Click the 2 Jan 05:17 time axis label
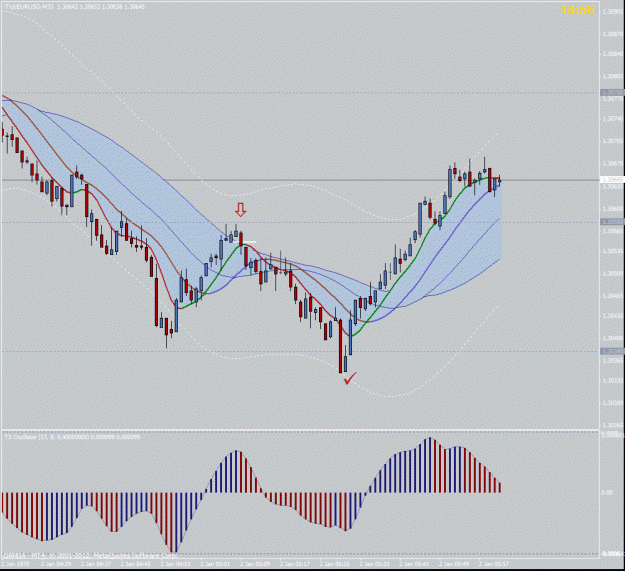625x571 pixels. 295,564
